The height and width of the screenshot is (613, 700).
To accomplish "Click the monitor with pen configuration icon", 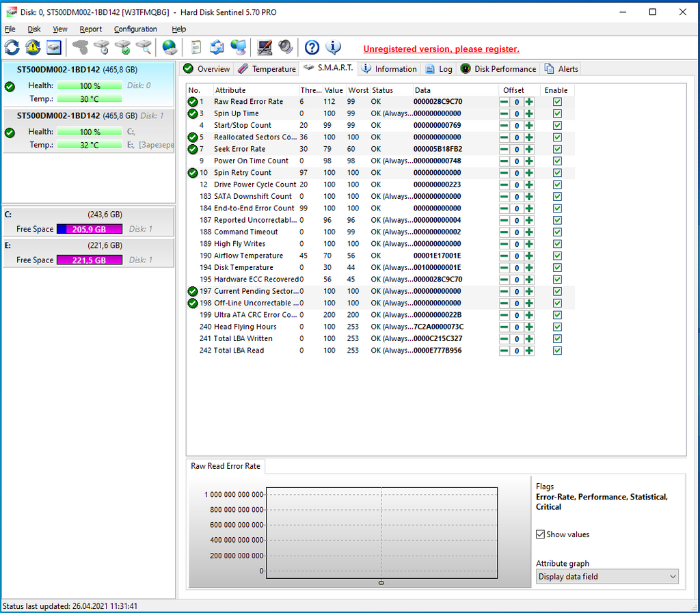I will click(x=265, y=47).
